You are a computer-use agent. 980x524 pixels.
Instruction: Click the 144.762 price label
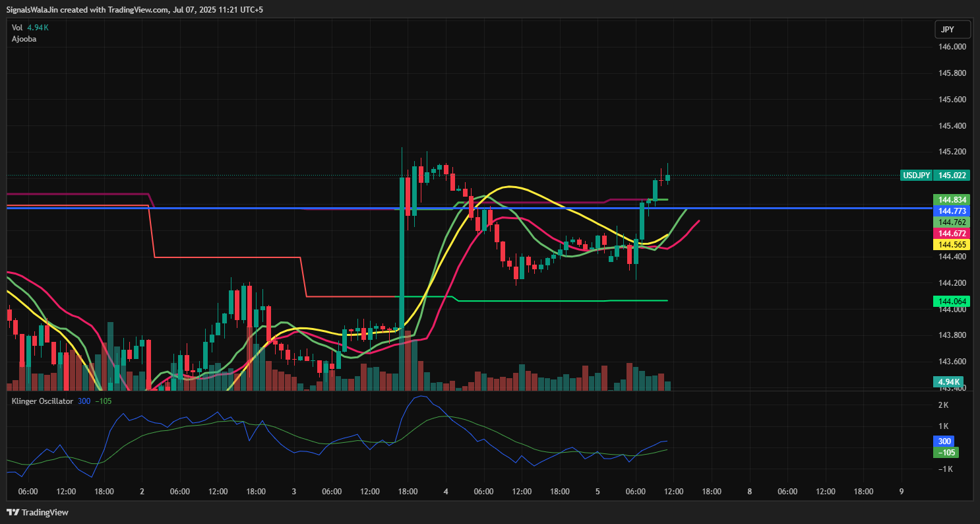952,222
